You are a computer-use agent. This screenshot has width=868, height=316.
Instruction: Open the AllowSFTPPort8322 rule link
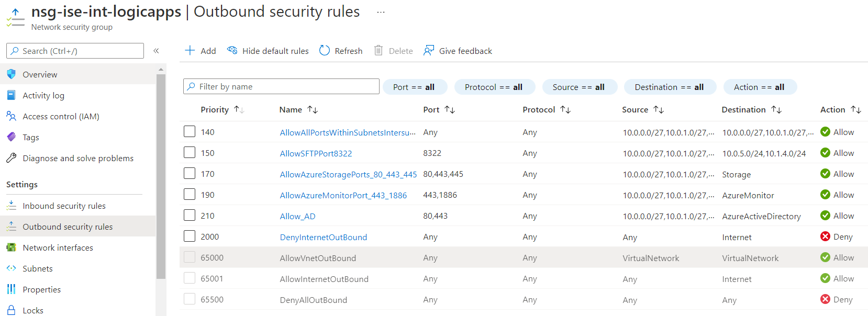pos(316,153)
